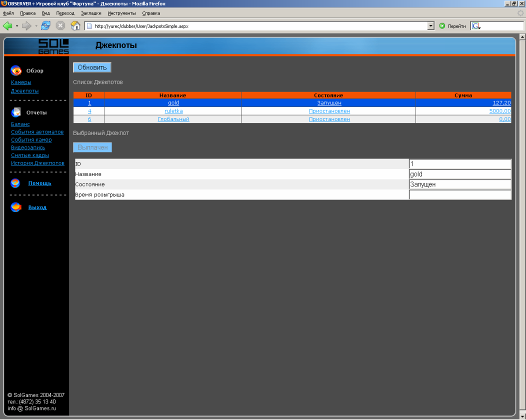Click the Home icon in toolbar
526x420 pixels.
(x=75, y=26)
